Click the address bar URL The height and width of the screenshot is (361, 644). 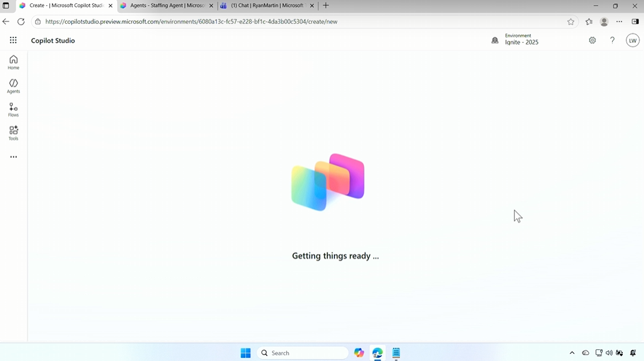(192, 22)
